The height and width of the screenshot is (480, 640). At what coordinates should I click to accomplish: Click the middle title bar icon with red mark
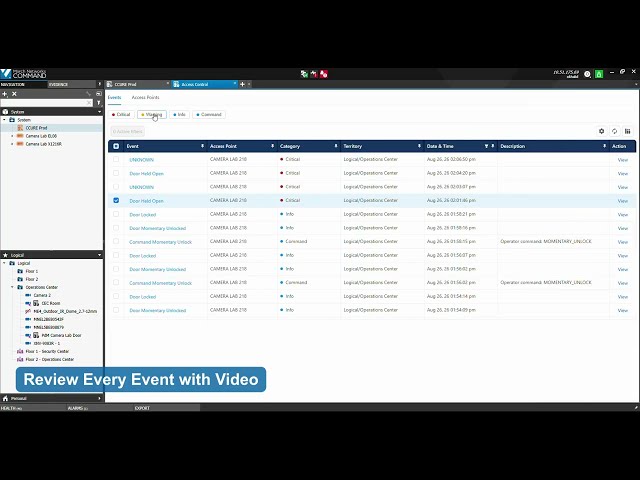click(x=314, y=74)
